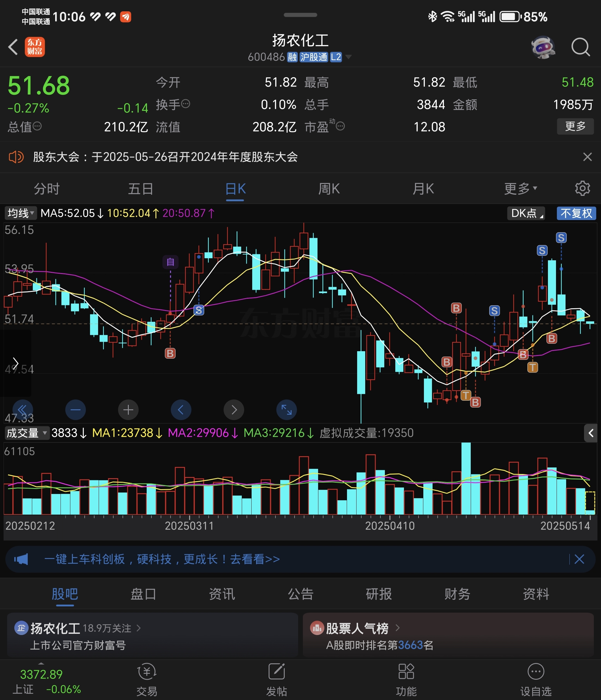Tap the 沪股通 badge
Image resolution: width=601 pixels, height=700 pixels.
pyautogui.click(x=314, y=57)
